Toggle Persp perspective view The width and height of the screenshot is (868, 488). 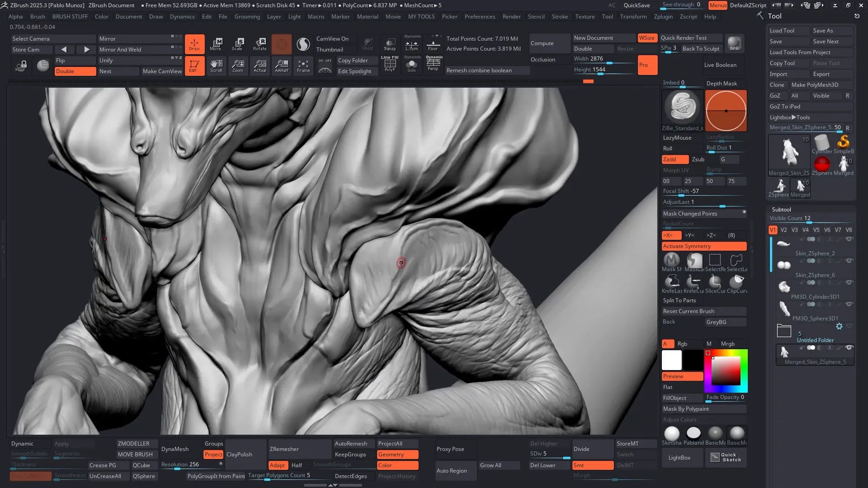point(433,65)
